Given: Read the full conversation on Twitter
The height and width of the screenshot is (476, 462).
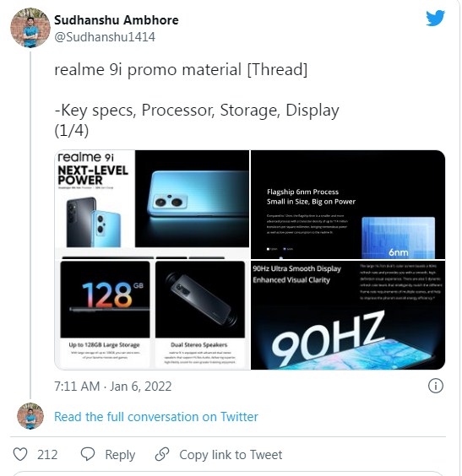Looking at the screenshot, I should (x=156, y=417).
